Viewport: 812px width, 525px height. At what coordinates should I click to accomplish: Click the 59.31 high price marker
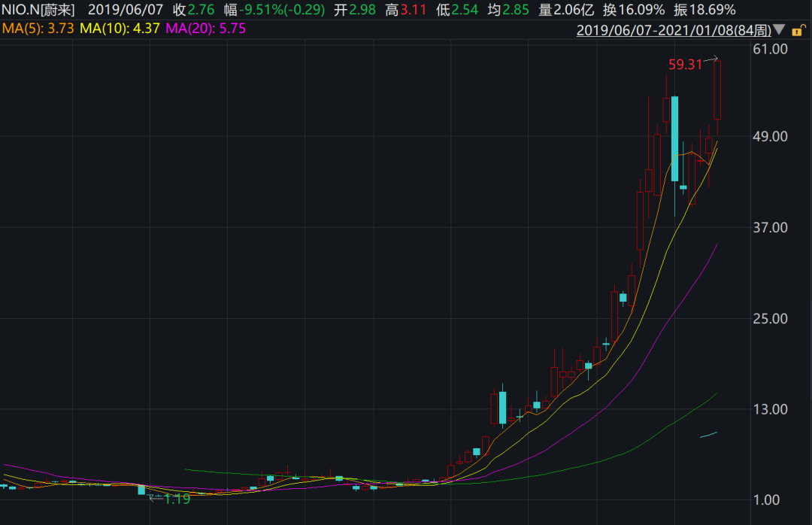pos(684,65)
